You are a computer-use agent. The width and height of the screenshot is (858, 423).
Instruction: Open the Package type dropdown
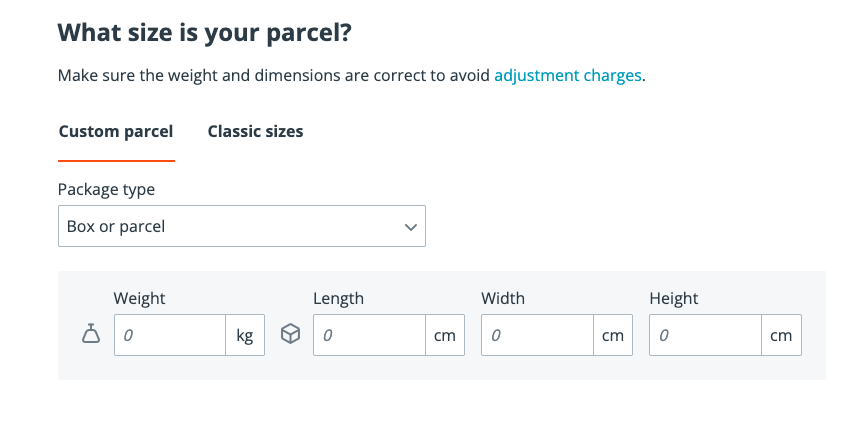tap(241, 226)
